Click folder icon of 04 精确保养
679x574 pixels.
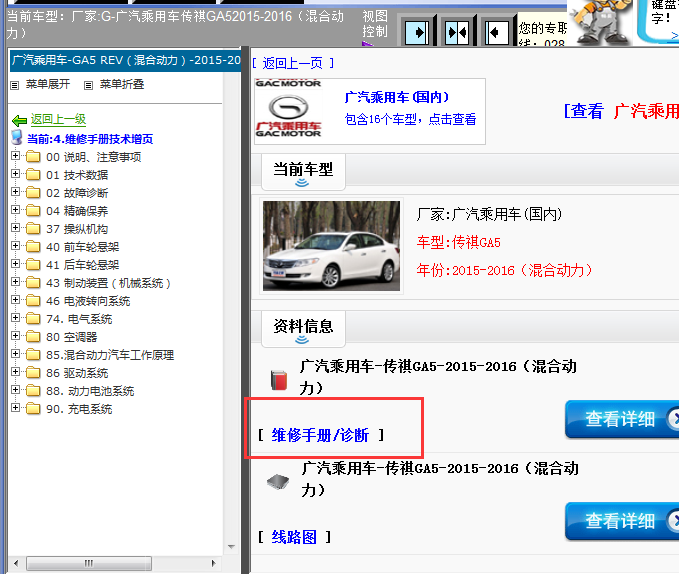click(33, 210)
